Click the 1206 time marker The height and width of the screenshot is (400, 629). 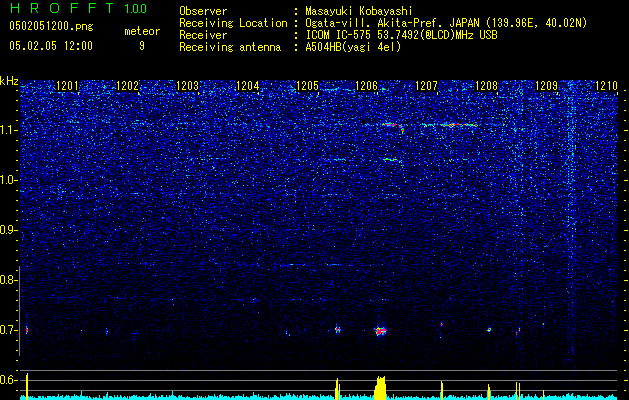coord(367,86)
